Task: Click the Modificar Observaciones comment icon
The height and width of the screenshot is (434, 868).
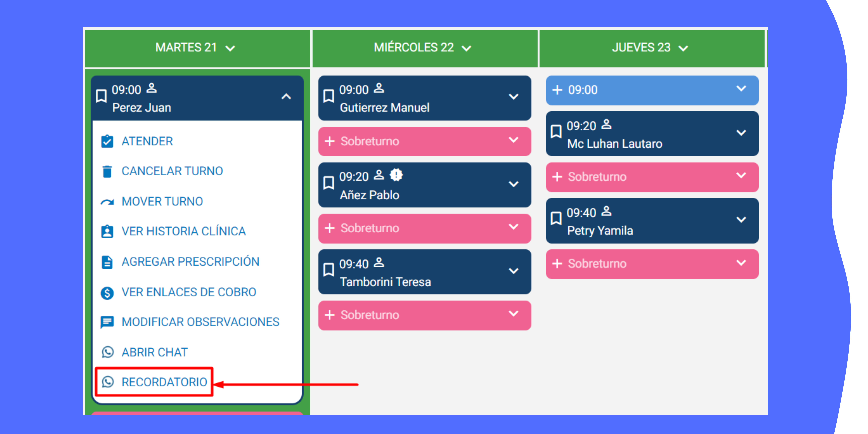Action: coord(107,322)
